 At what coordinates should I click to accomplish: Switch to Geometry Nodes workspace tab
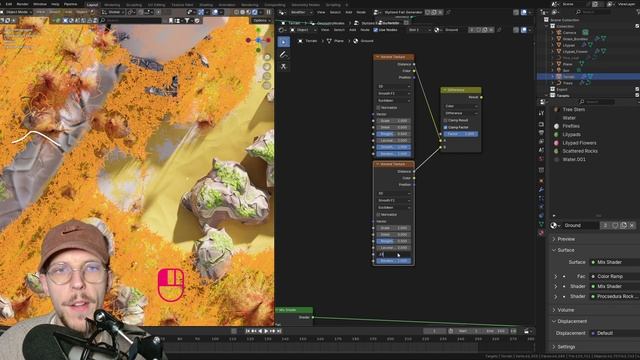[x=306, y=5]
